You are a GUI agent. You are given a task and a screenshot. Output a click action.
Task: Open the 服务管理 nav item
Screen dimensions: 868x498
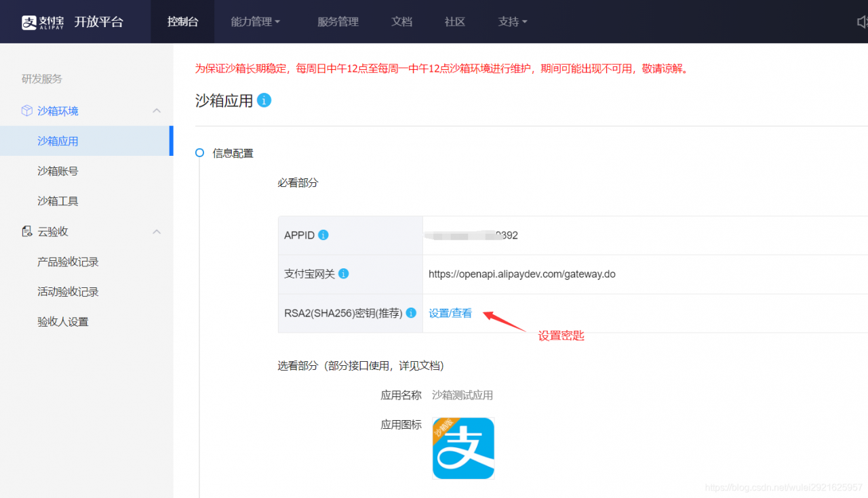point(338,22)
